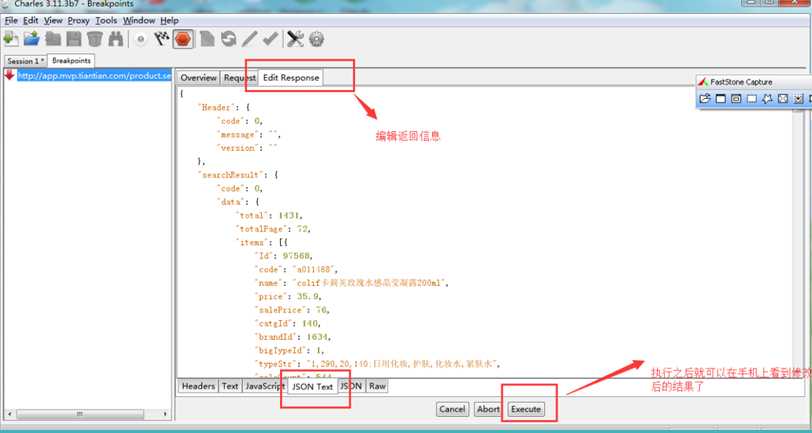Switch to the Headers view tab
Image resolution: width=812 pixels, height=433 pixels.
click(198, 386)
